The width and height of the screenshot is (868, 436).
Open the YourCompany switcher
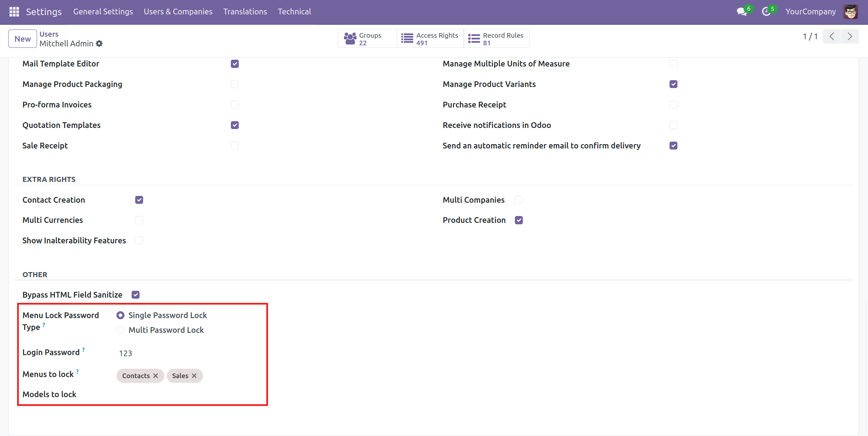coord(810,12)
